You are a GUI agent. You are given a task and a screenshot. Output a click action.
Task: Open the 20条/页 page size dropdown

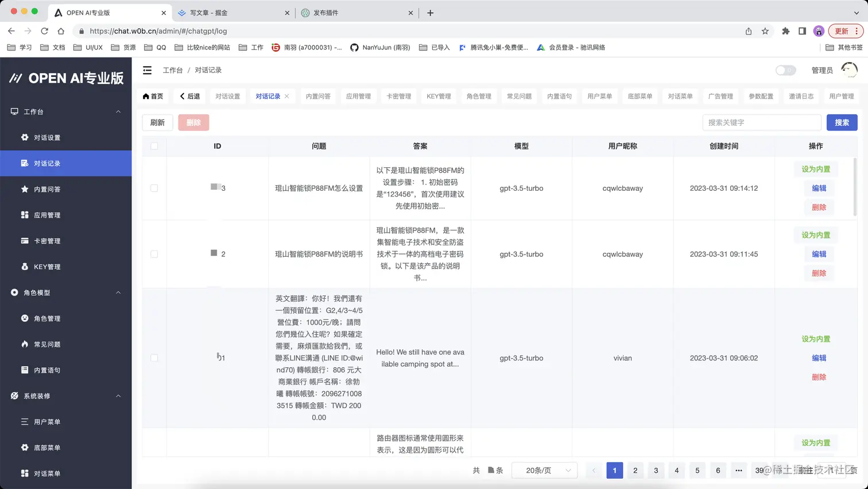pos(544,470)
